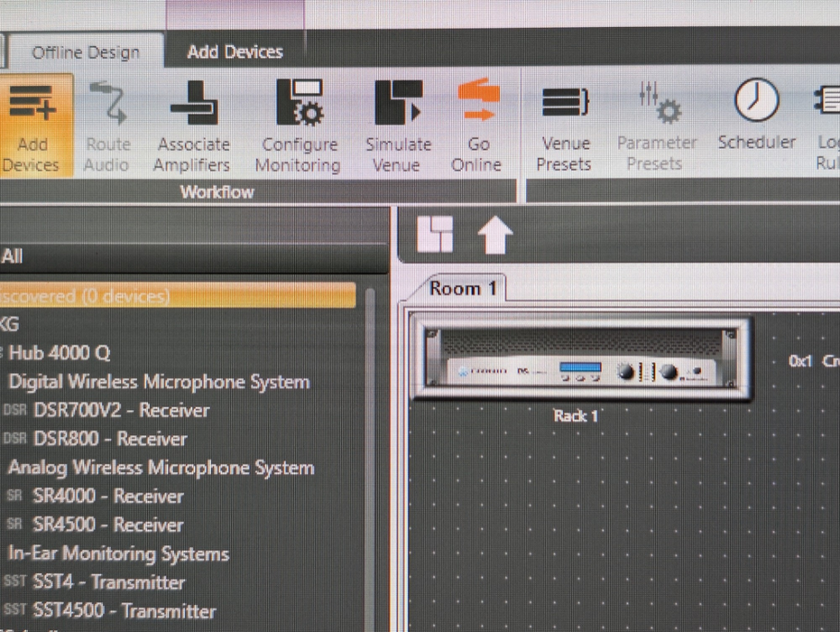Expand the Discovered (0 devices) group
The height and width of the screenshot is (632, 840).
pyautogui.click(x=86, y=296)
